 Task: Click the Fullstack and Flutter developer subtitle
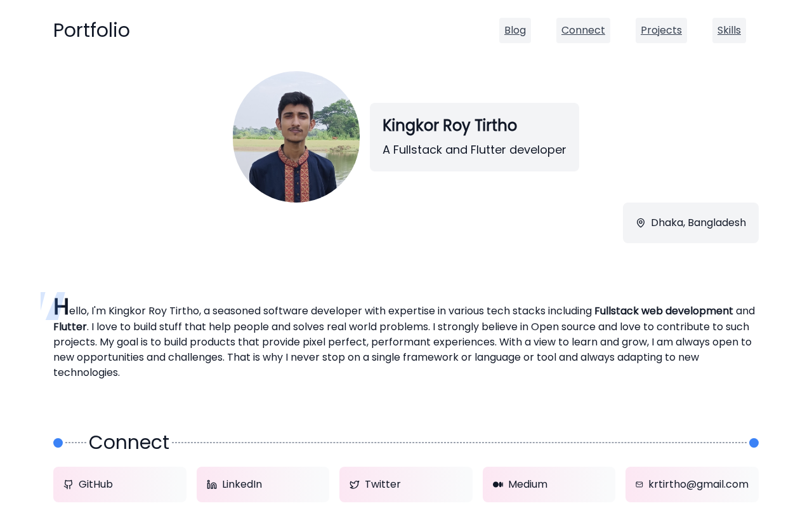(474, 150)
